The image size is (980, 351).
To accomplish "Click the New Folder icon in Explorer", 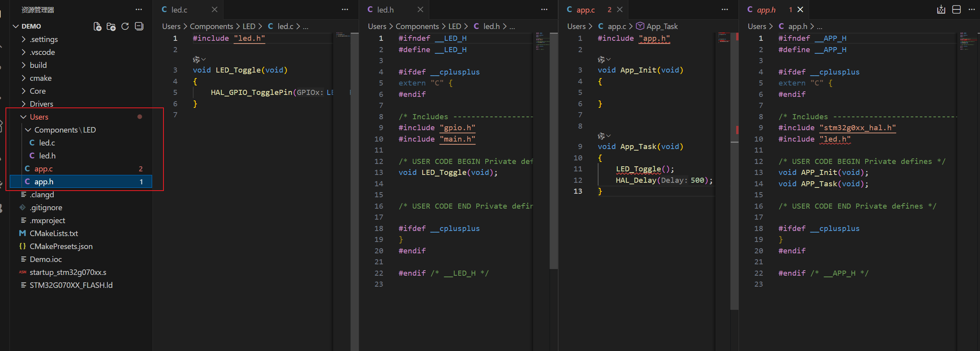I will (111, 27).
